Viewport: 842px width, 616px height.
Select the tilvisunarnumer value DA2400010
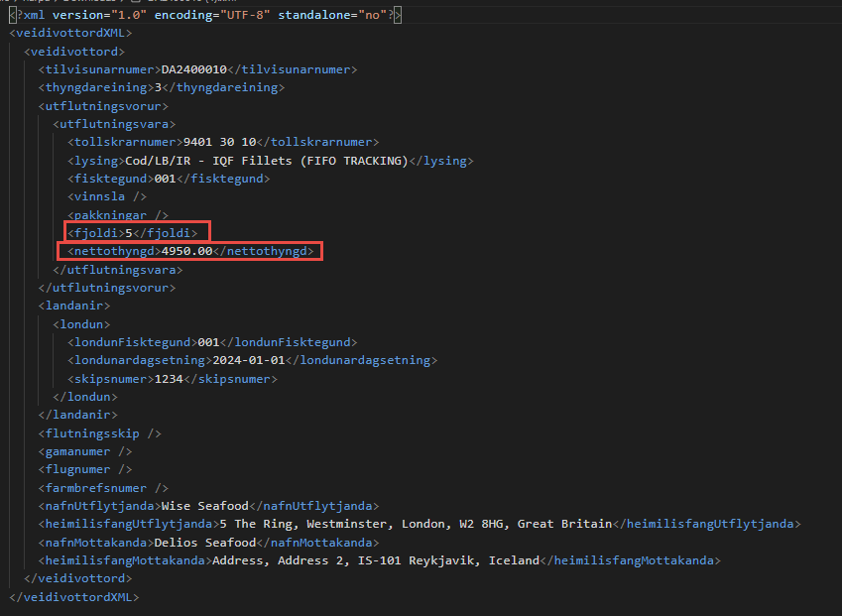194,69
